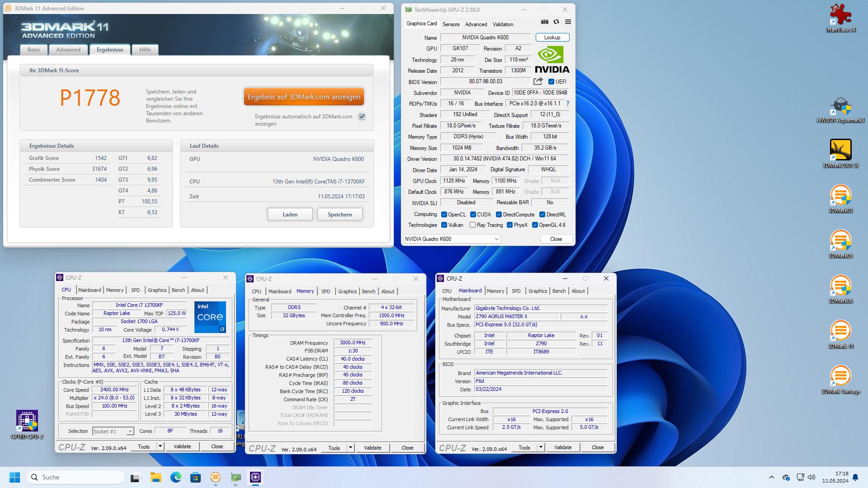Toggle Ray Tracing checkbox
This screenshot has width=868, height=488.
472,225
